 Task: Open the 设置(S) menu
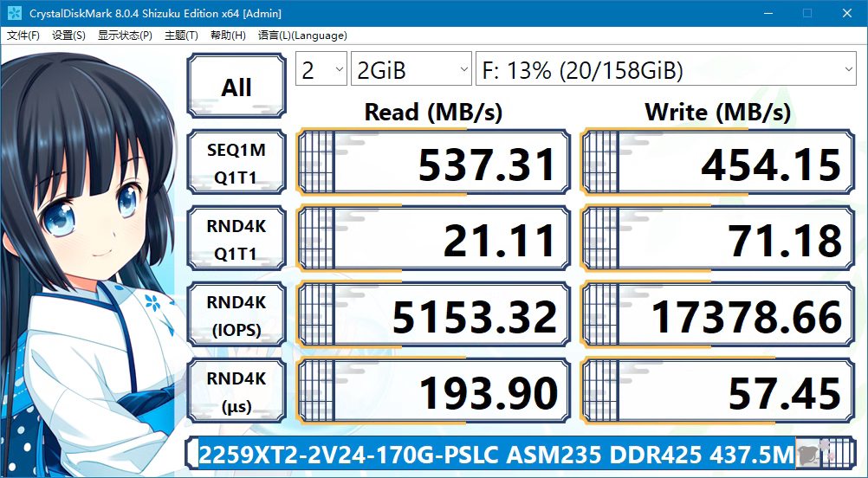tap(68, 36)
